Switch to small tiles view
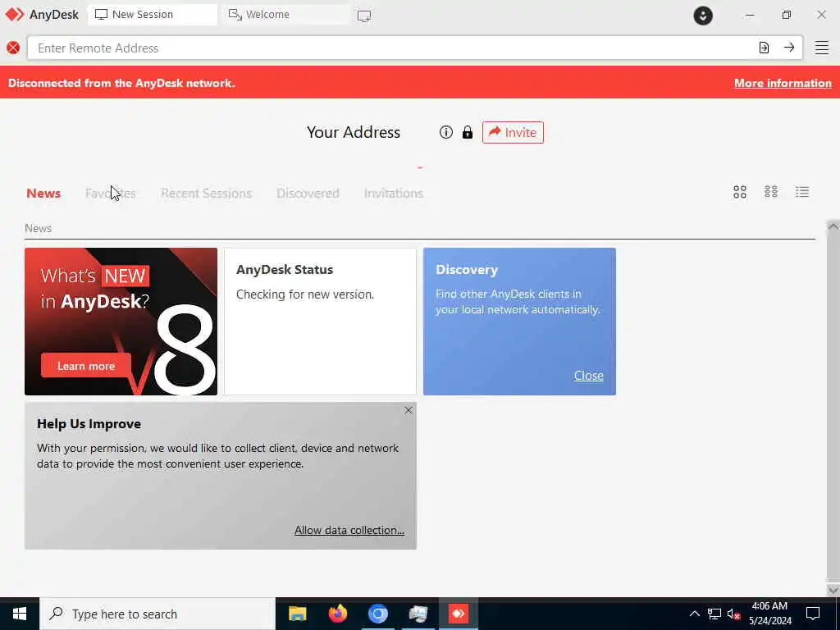840x630 pixels. pyautogui.click(x=771, y=192)
